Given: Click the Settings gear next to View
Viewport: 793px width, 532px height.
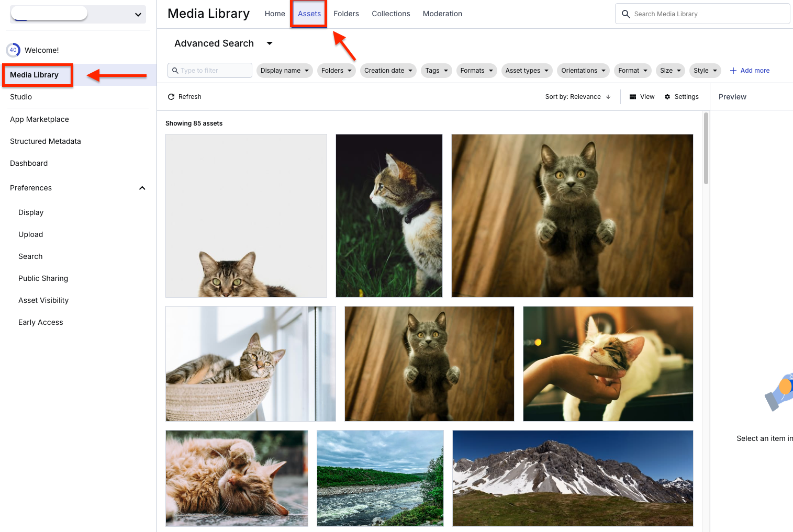Looking at the screenshot, I should pos(667,96).
